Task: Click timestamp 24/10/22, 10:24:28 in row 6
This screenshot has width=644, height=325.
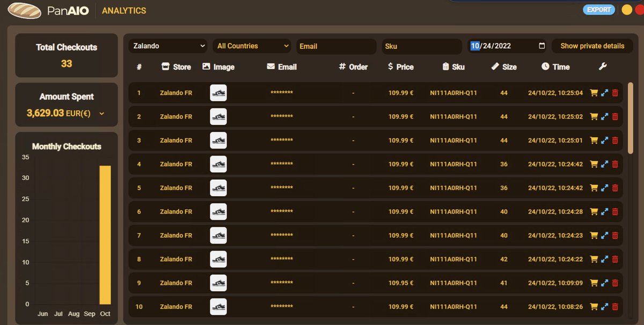Action: 555,211
